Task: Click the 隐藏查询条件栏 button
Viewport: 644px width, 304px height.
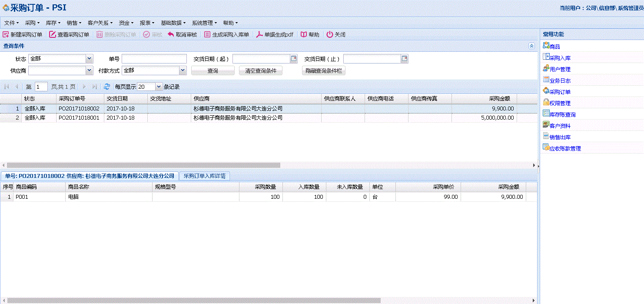Action: [x=324, y=71]
